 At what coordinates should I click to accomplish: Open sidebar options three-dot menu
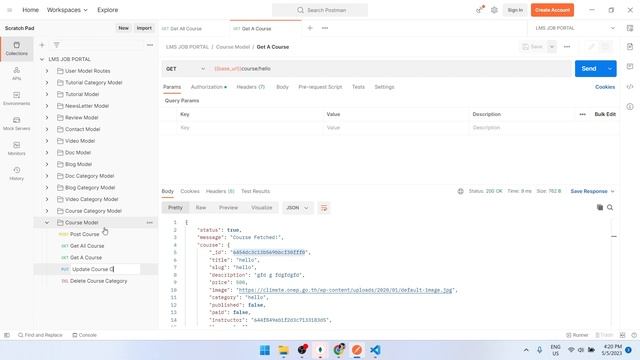pos(150,45)
